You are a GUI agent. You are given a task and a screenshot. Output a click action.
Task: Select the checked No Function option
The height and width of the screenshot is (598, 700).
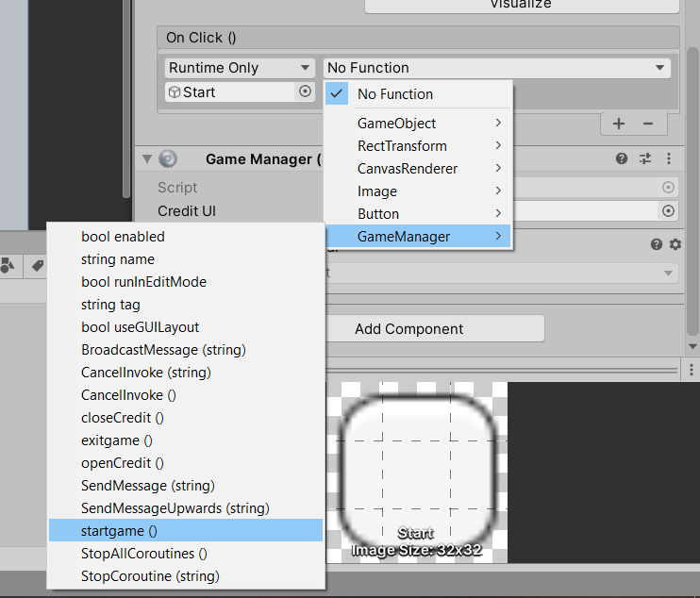(394, 94)
